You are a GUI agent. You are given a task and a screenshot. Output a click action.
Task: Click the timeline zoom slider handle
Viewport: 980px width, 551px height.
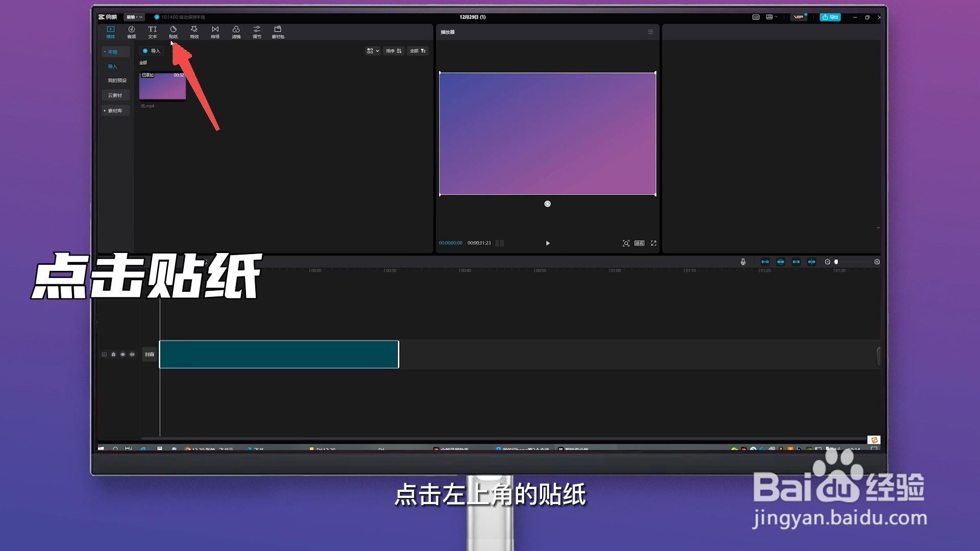click(836, 262)
